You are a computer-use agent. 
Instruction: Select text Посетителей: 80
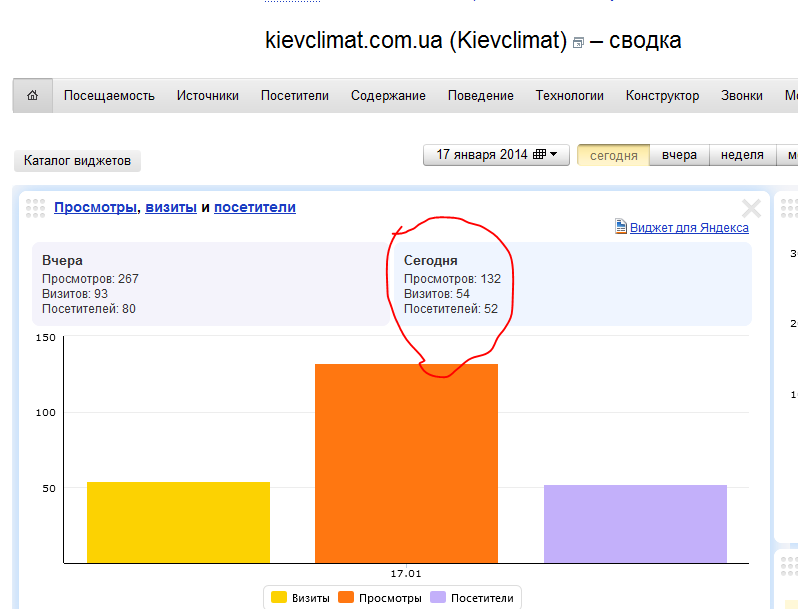89,309
